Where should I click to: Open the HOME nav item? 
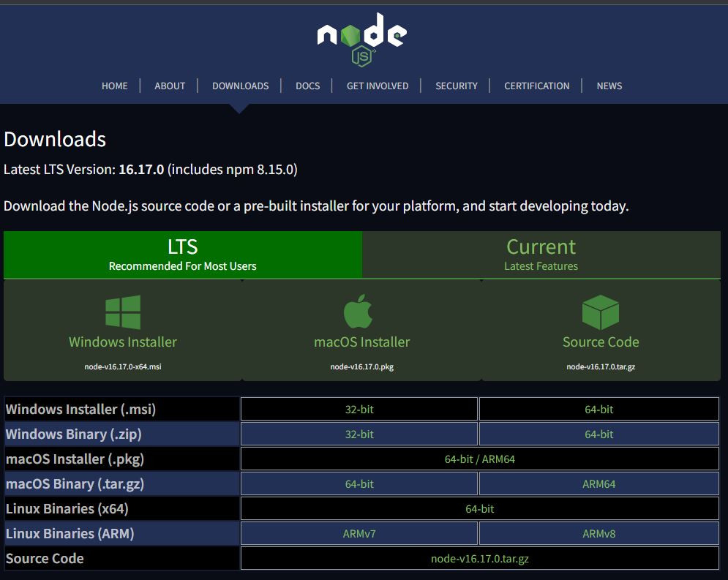[115, 86]
